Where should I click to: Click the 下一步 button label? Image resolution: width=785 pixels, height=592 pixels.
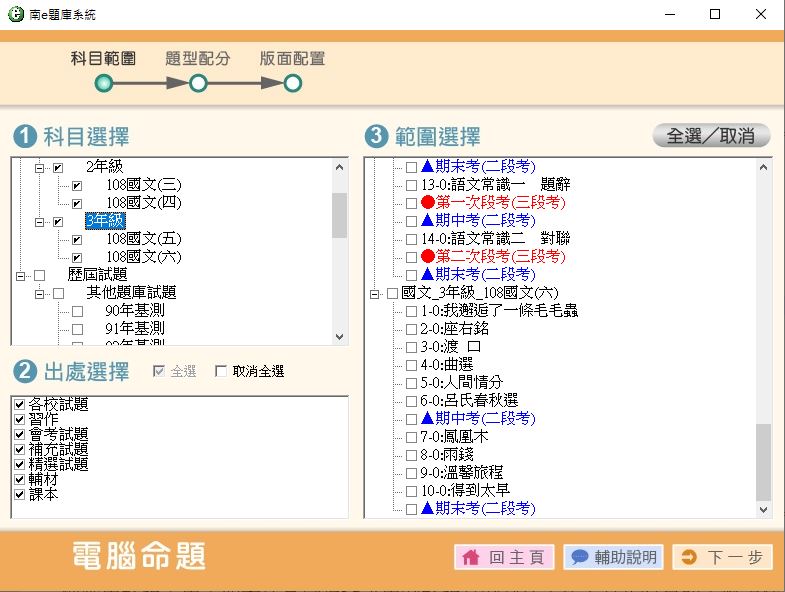734,558
